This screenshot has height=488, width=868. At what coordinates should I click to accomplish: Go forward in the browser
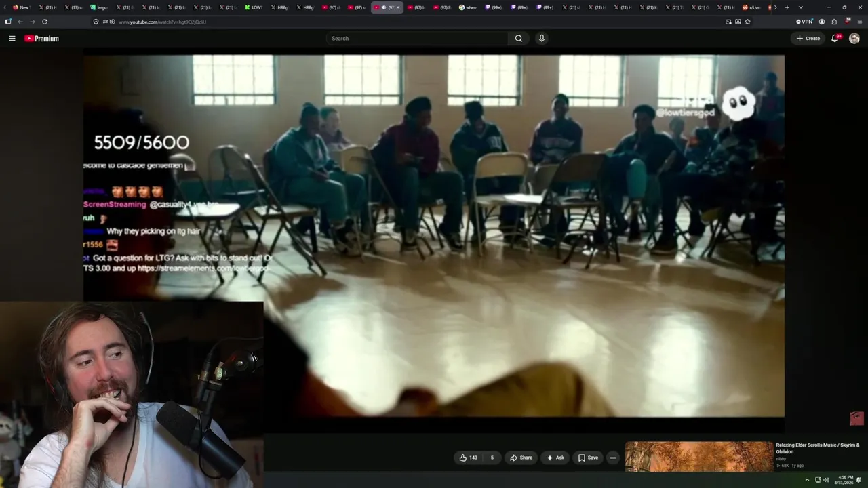click(32, 22)
